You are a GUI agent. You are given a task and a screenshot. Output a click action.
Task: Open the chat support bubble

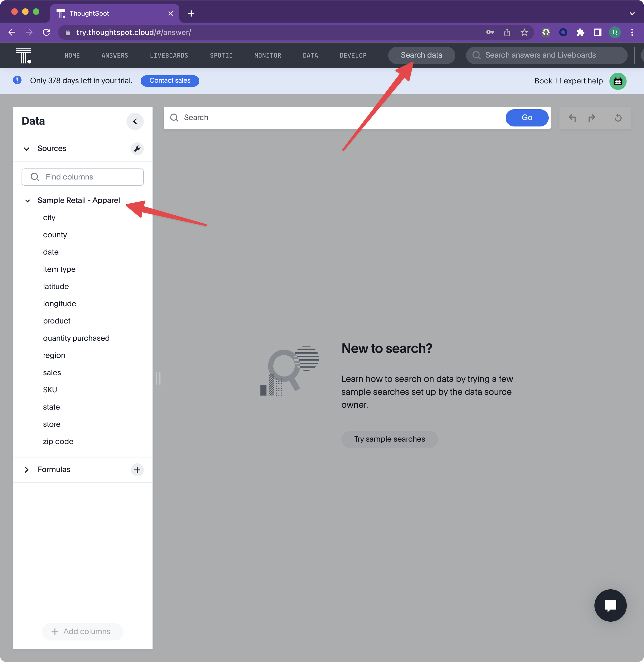610,605
